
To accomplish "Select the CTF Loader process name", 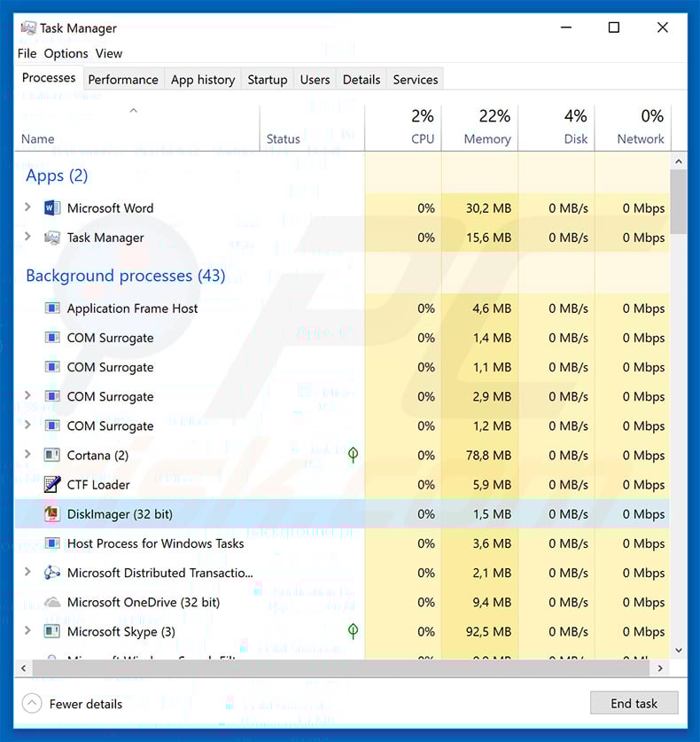I will point(98,485).
